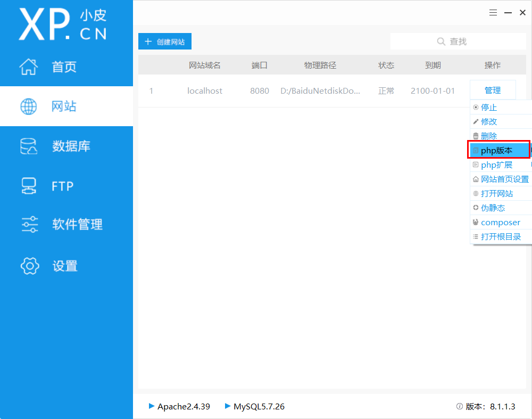The height and width of the screenshot is (419, 532).
Task: Click the stop icon beside 停止
Action: 476,108
